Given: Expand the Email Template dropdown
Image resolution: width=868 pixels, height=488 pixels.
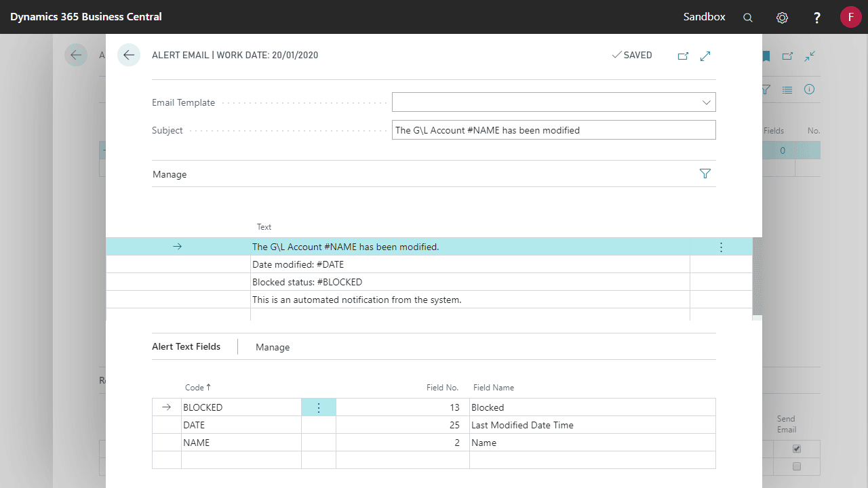Looking at the screenshot, I should coord(707,102).
